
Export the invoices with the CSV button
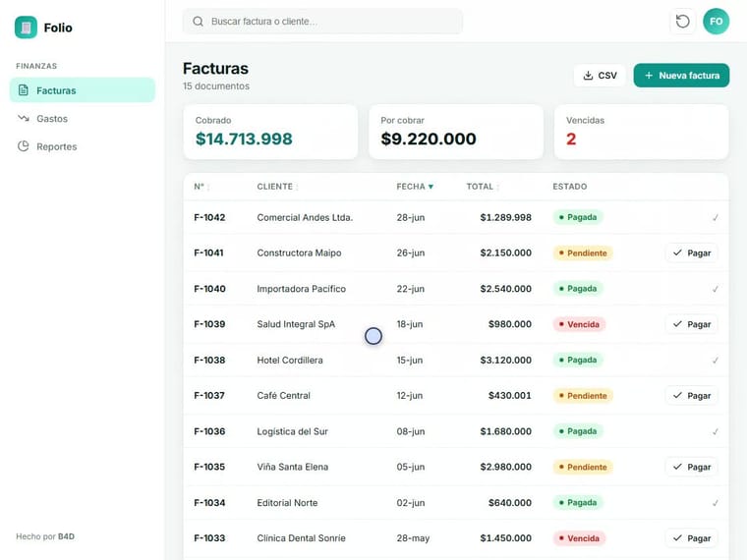(600, 76)
